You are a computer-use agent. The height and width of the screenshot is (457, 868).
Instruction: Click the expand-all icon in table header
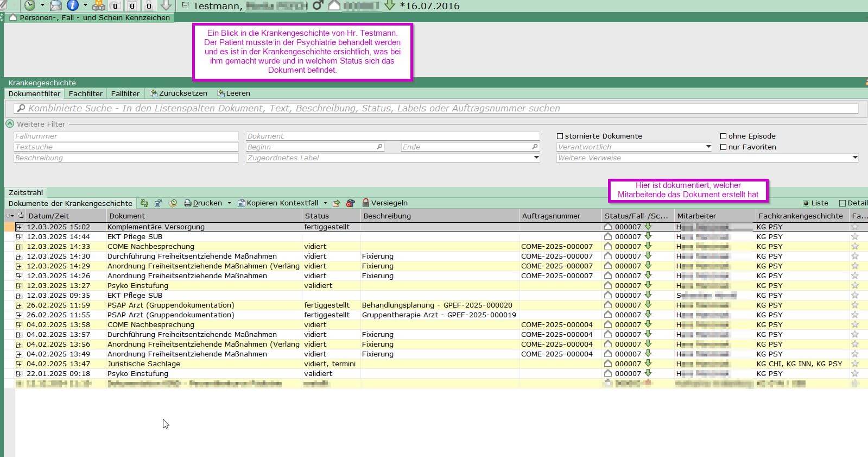21,216
